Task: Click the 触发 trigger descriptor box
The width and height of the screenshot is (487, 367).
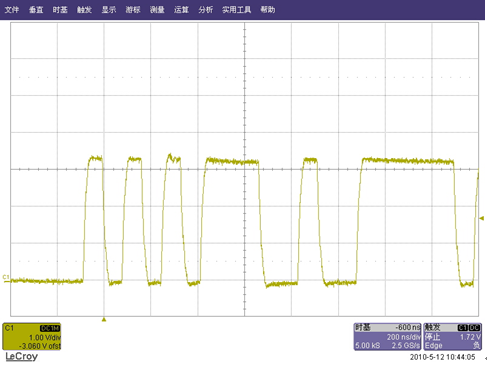Action: tap(452, 336)
